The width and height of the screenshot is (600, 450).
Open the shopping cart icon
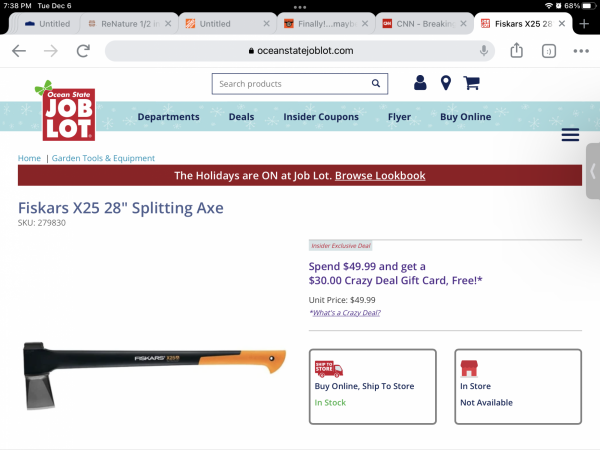coord(471,83)
